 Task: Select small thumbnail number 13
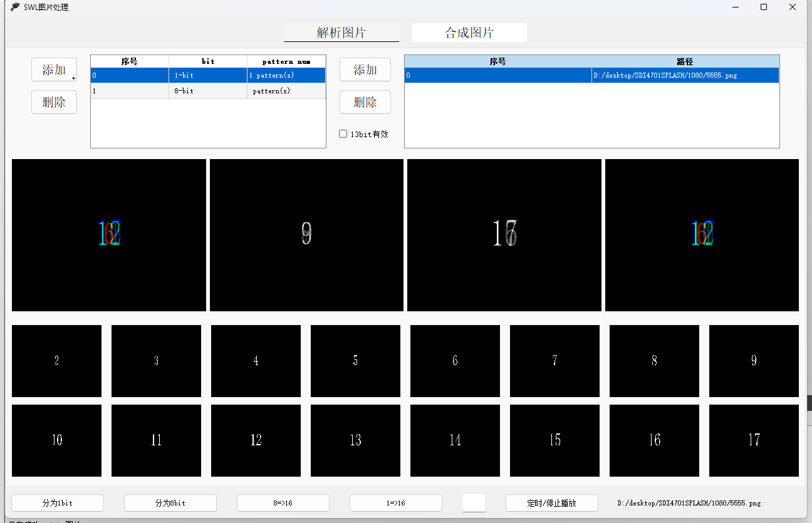coord(355,440)
